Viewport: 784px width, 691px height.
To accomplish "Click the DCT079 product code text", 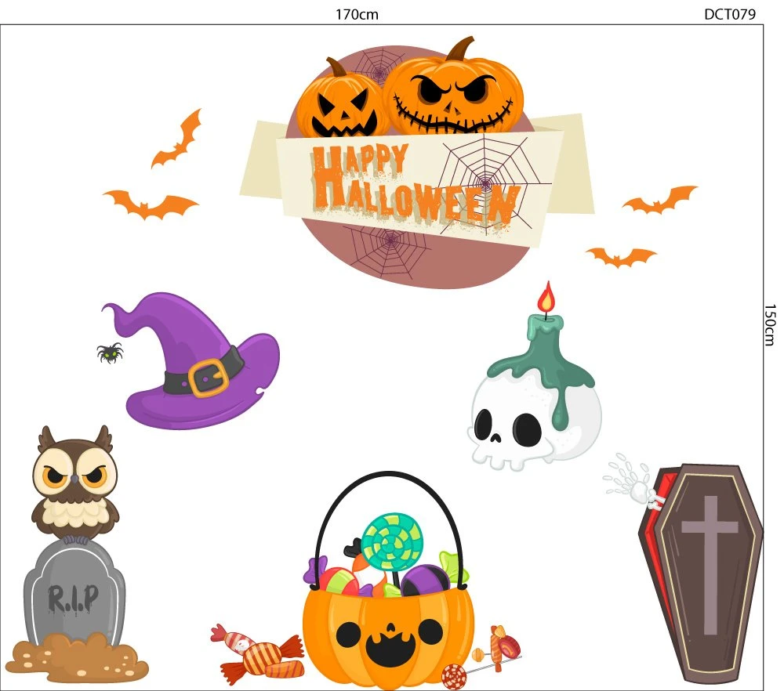I will tap(732, 13).
